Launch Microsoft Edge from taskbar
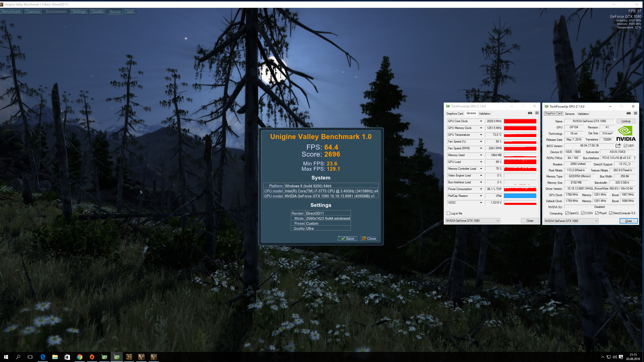Image resolution: width=644 pixels, height=362 pixels. (43, 357)
